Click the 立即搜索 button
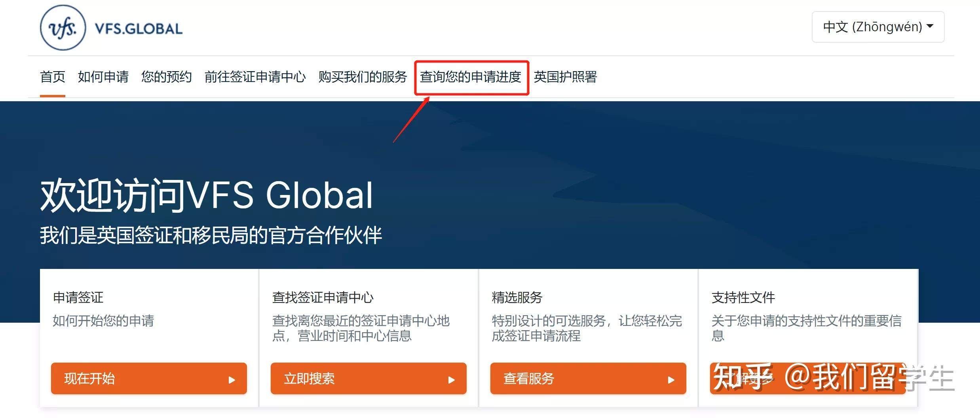Viewport: 980px width, 418px height. click(x=368, y=378)
